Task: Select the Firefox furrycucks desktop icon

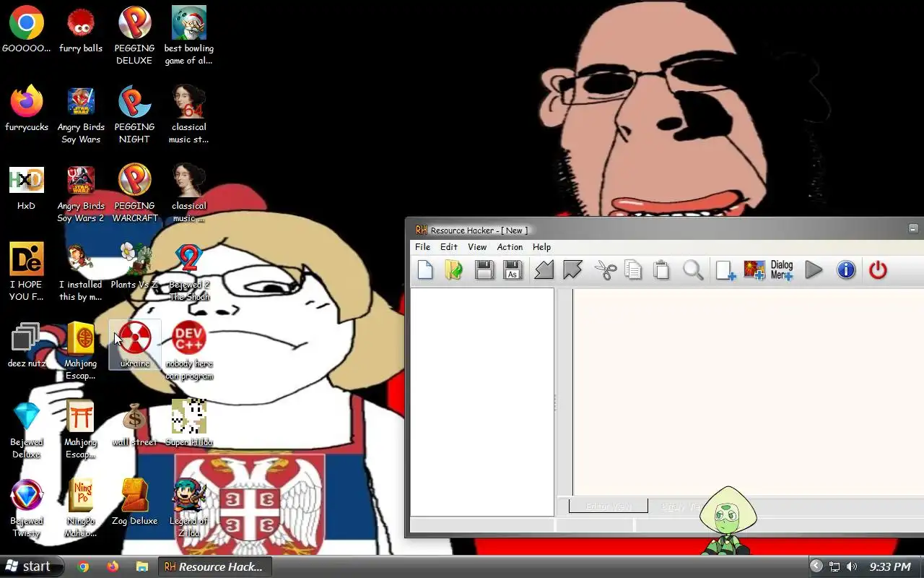Action: (27, 109)
